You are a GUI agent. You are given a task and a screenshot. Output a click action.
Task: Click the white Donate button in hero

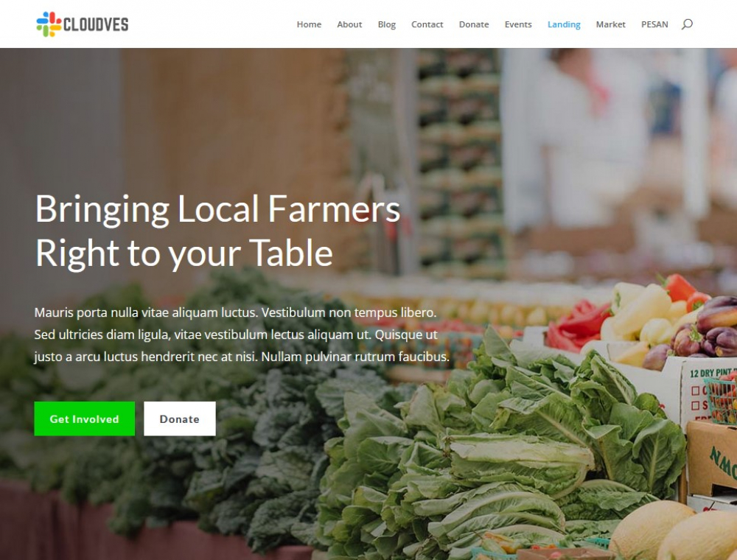point(180,419)
